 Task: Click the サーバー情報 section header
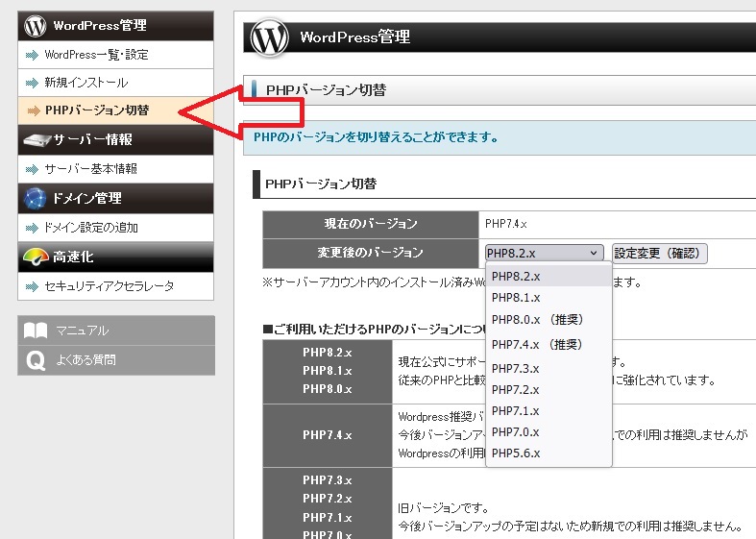click(x=115, y=140)
